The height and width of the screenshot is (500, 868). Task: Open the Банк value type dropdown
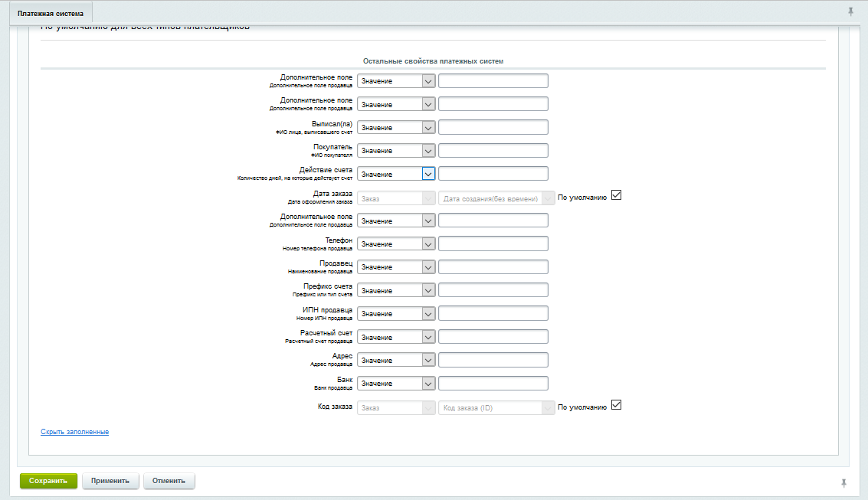396,384
